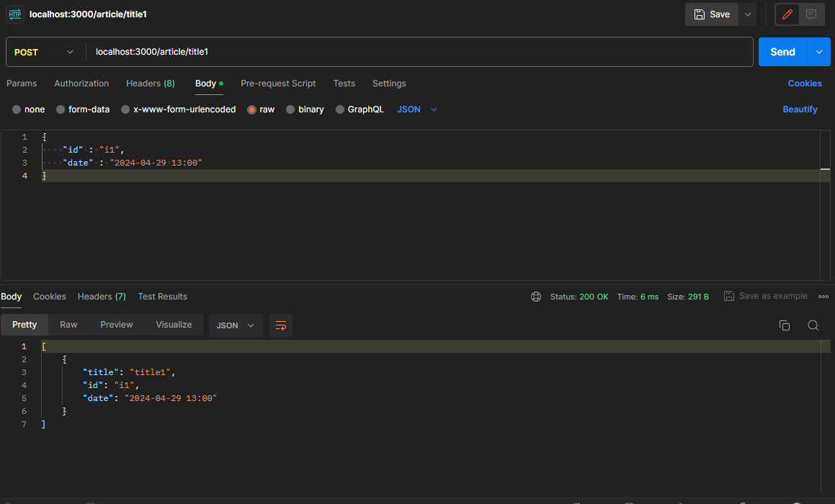Click "title": "title1" line in response
The image size is (835, 504).
129,372
